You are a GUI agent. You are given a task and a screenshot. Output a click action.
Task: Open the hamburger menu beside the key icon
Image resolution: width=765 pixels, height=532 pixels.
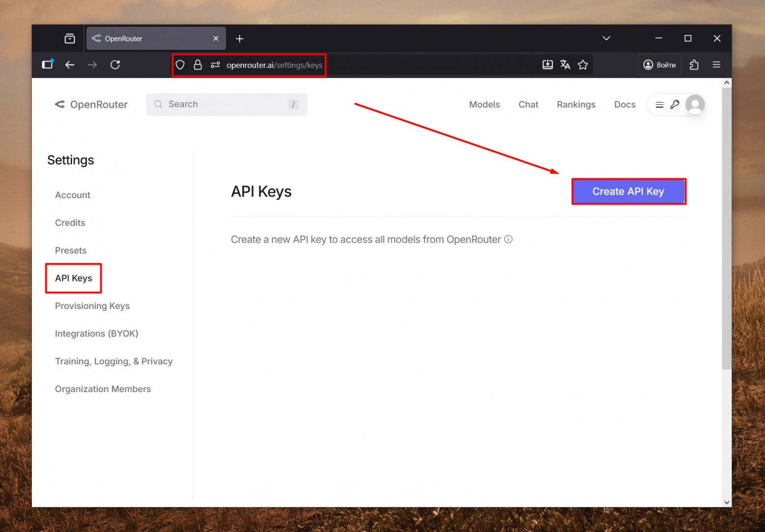659,104
